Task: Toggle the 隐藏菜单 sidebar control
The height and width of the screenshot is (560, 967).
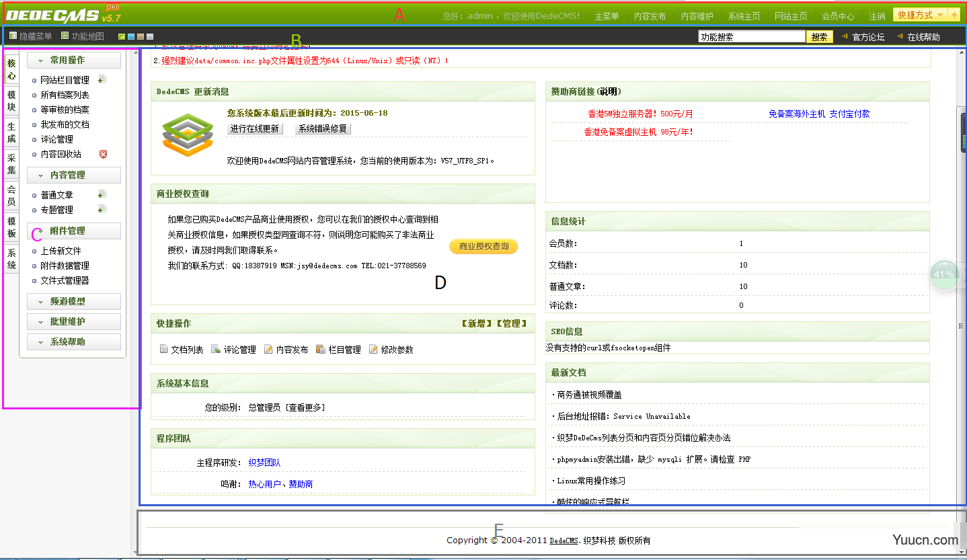Action: (x=31, y=36)
